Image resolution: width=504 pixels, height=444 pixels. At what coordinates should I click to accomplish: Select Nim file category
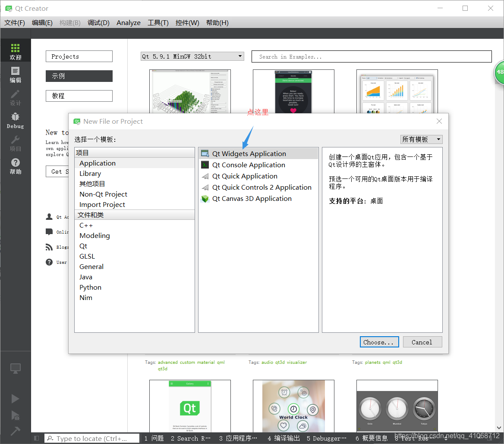134,297
